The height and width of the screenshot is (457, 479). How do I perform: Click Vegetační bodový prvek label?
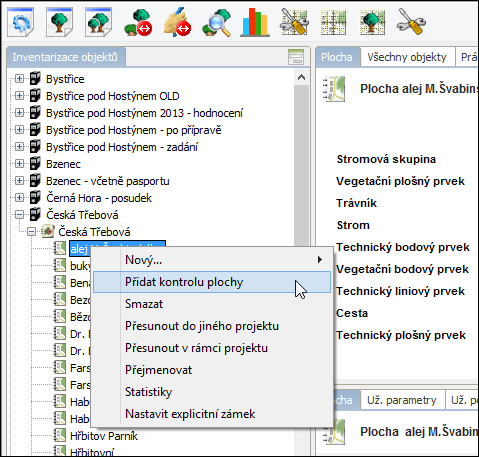point(402,269)
